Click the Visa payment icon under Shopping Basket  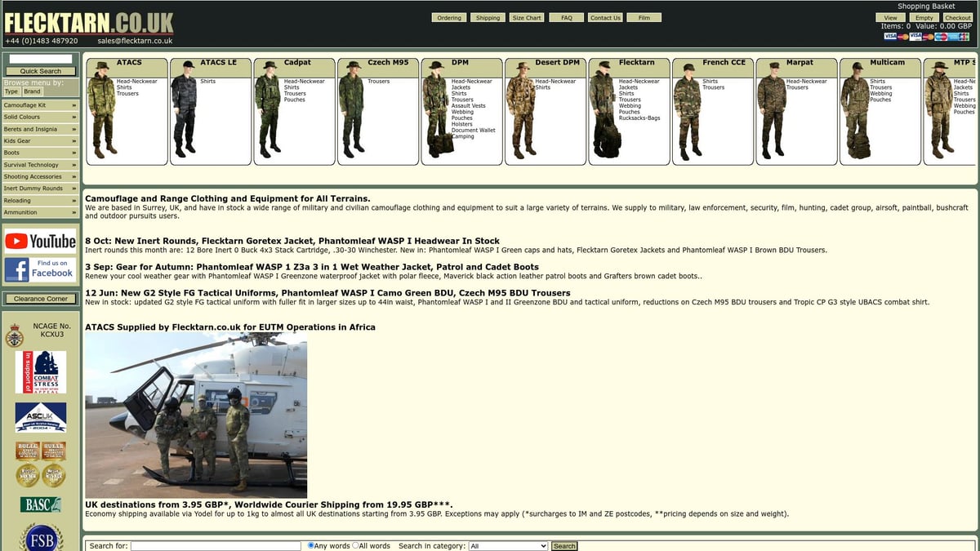[x=890, y=36]
